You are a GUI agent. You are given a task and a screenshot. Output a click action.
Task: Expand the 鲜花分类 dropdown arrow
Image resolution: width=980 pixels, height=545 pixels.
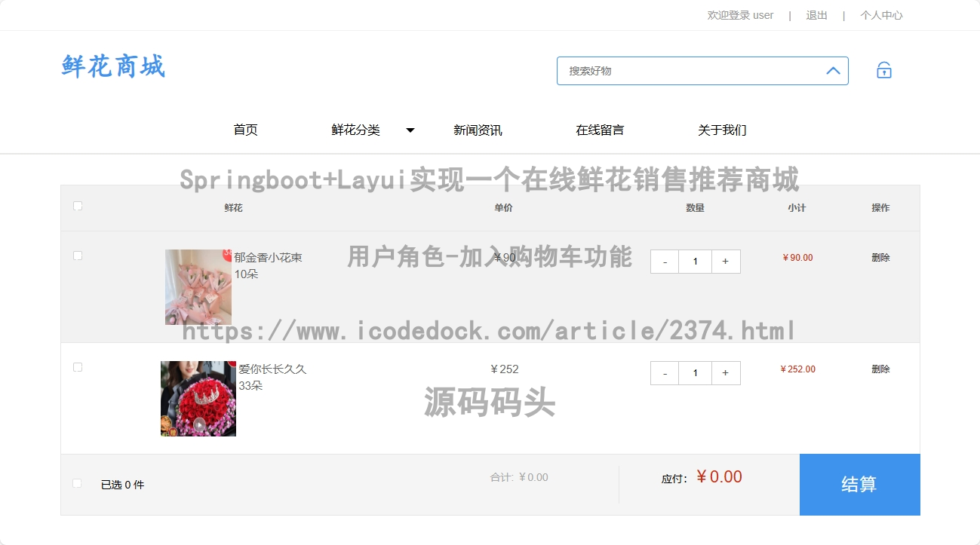pyautogui.click(x=410, y=130)
